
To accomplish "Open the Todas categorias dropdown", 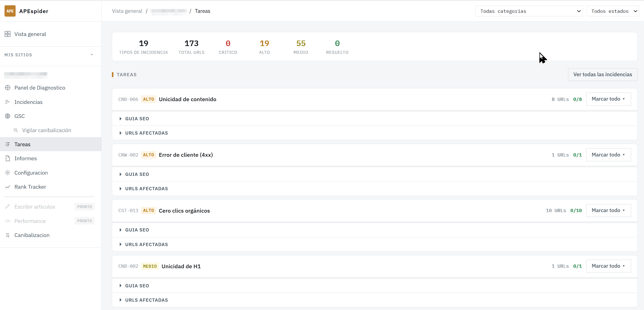I will click(x=529, y=11).
